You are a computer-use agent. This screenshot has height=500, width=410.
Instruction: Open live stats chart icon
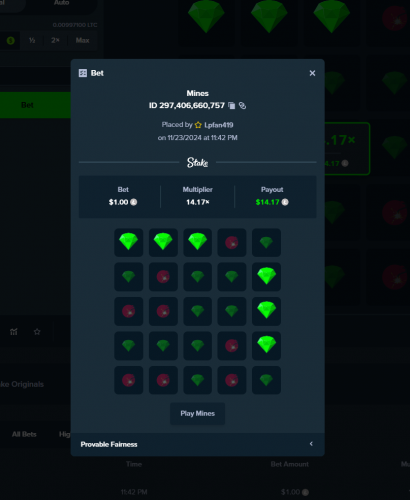tap(14, 332)
